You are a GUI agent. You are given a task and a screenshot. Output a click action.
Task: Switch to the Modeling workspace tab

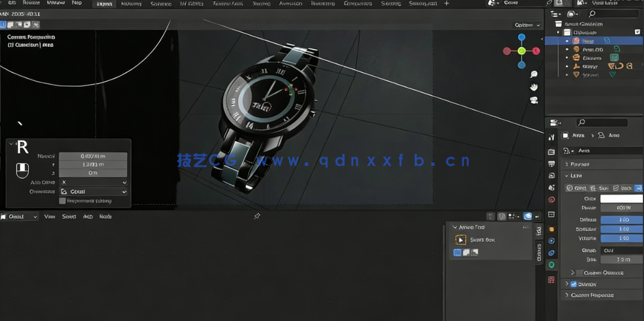132,4
